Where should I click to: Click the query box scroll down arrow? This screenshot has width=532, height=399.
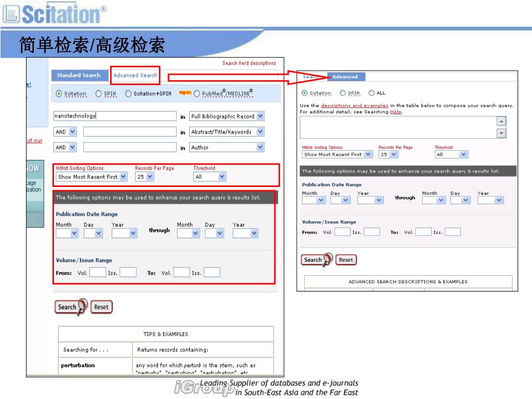point(501,134)
